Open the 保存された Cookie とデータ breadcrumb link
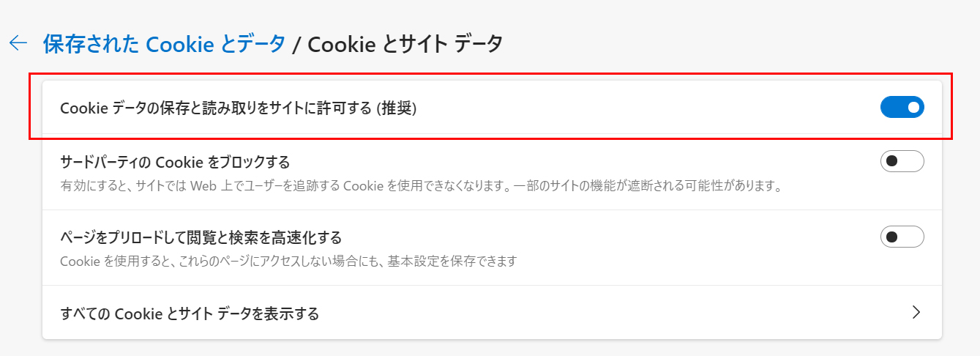 coord(164,44)
